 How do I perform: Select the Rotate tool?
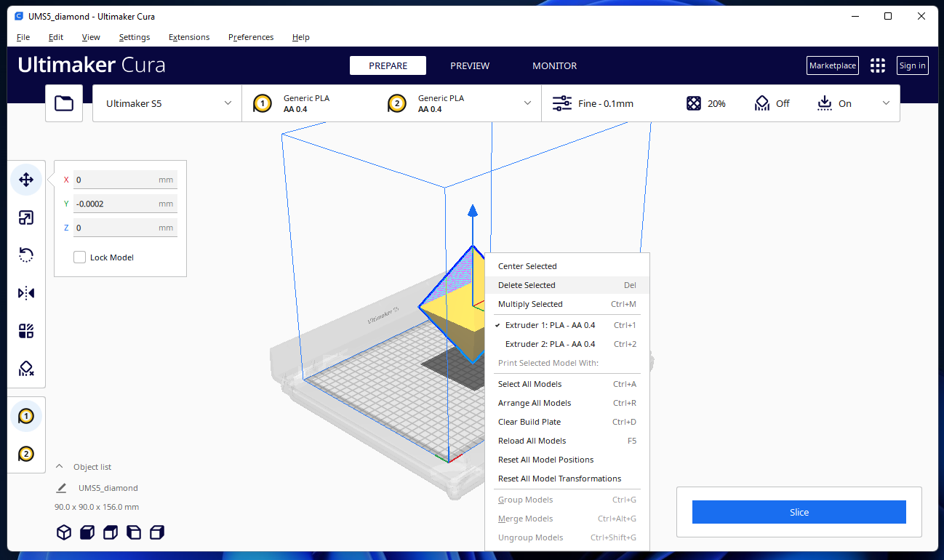pos(26,255)
